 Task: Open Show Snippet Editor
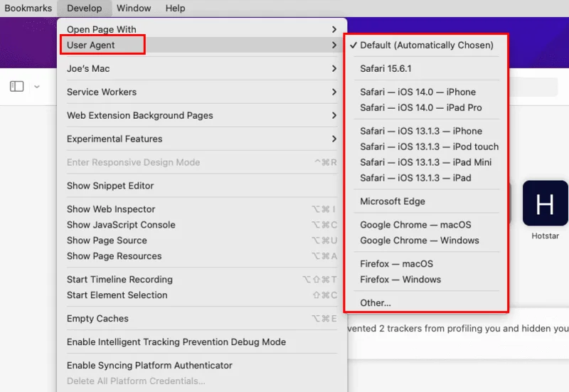[x=110, y=186]
